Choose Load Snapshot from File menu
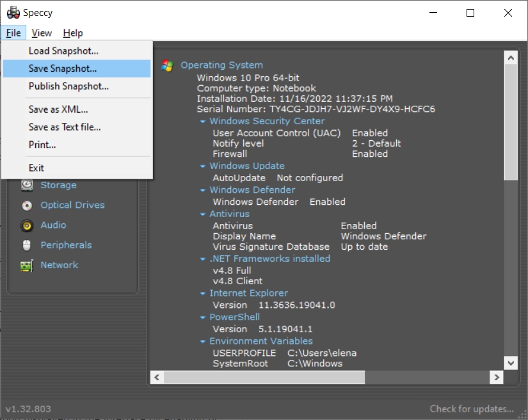Image resolution: width=528 pixels, height=420 pixels. click(77, 51)
